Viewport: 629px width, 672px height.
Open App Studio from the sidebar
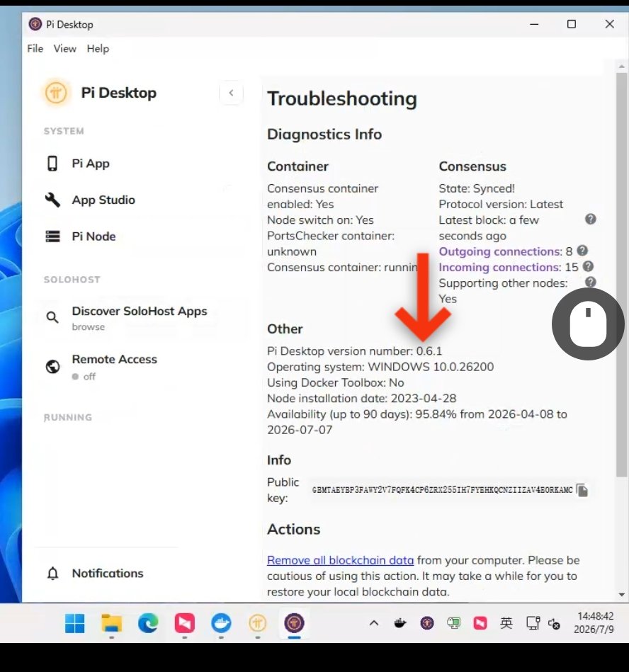(90, 200)
